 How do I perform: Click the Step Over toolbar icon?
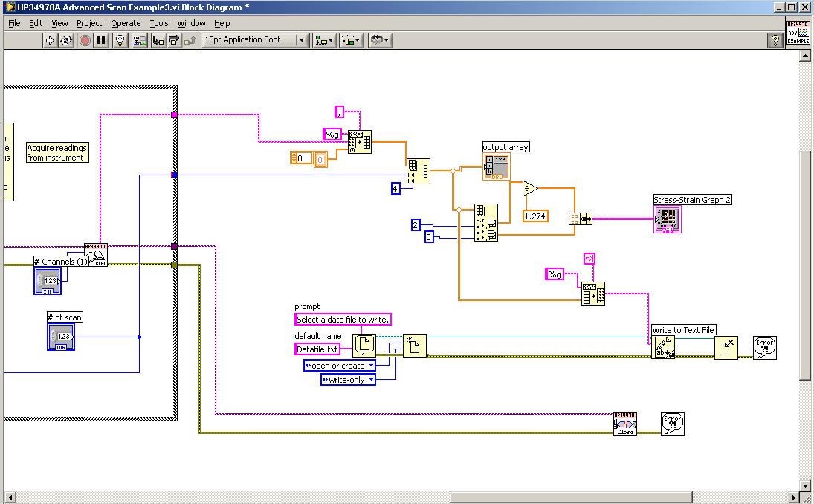(173, 40)
